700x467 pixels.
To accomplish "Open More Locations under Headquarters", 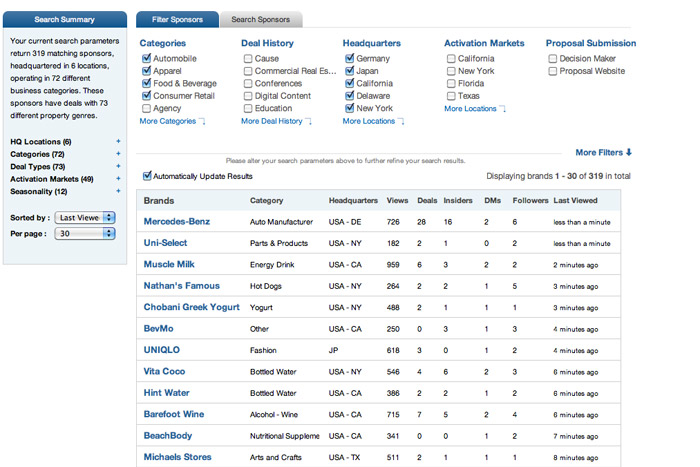I will 373,121.
